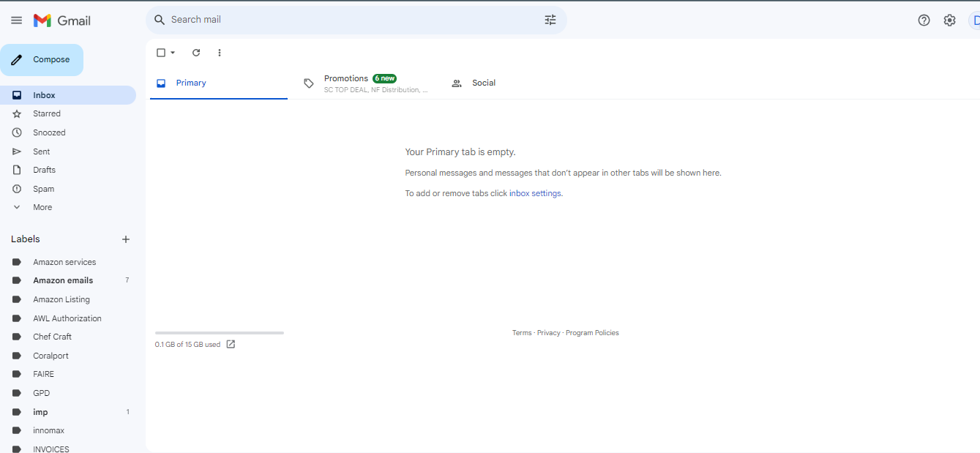
Task: Switch to the Promotions tab
Action: [366, 83]
